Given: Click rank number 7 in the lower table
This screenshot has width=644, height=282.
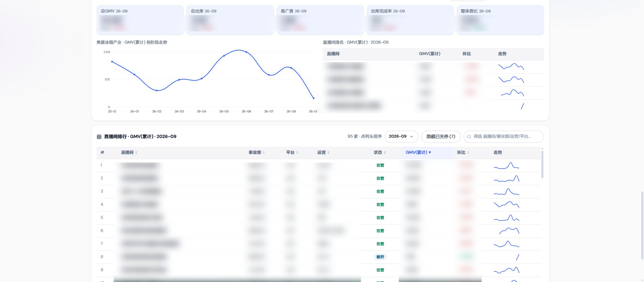Looking at the screenshot, I should 102,244.
